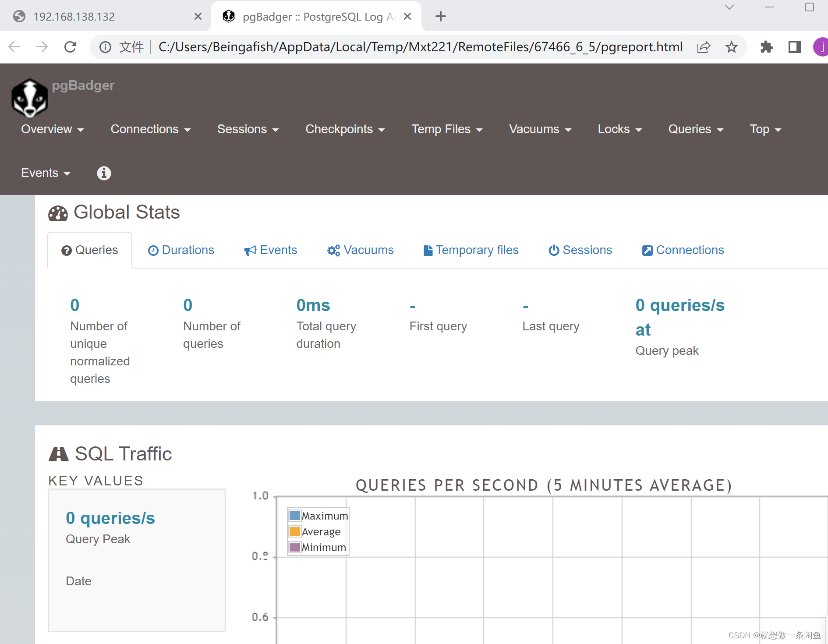Close the 192.168.138.132 tab
Viewport: 828px width, 644px height.
[x=198, y=16]
